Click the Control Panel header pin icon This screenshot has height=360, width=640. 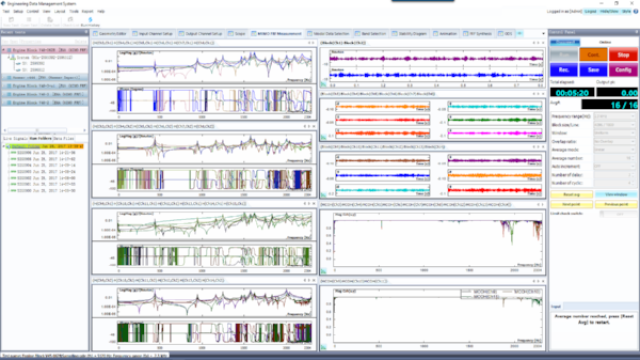[636, 32]
